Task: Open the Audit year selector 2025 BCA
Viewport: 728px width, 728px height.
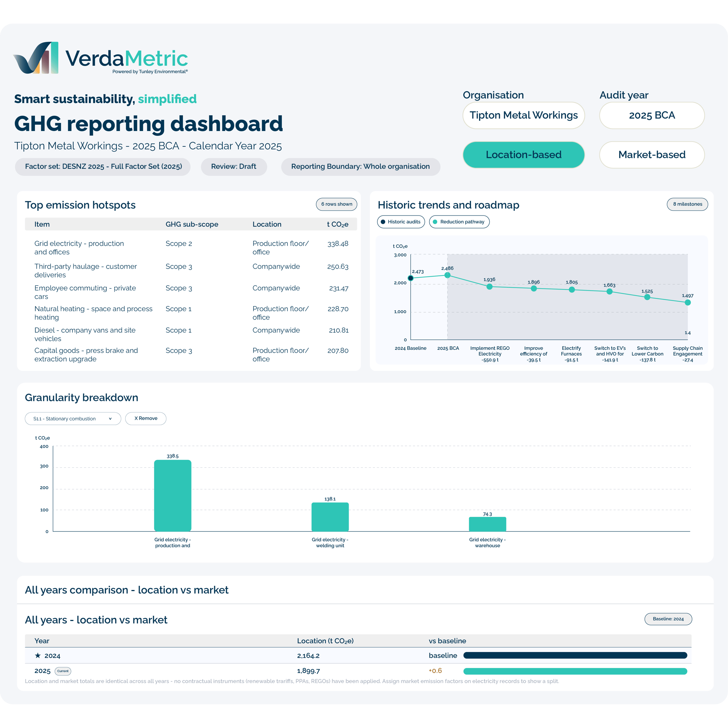Action: pos(652,115)
